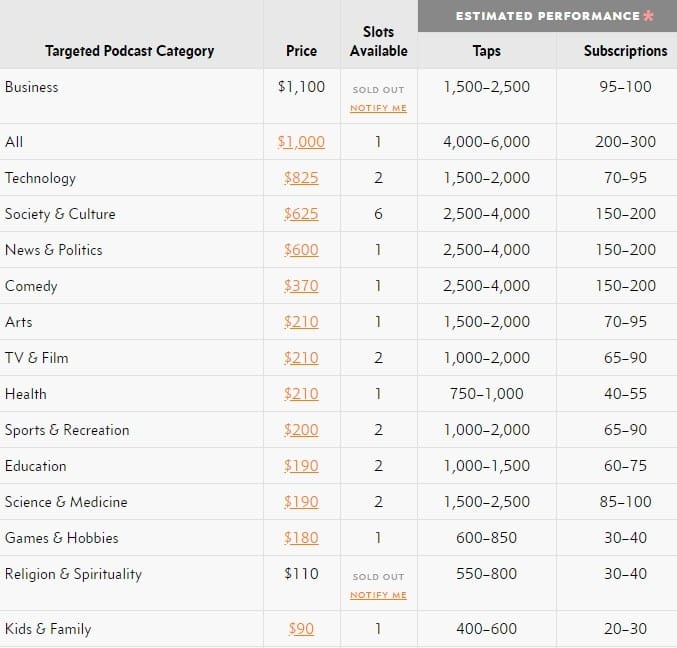Click the $1,000 price link for All
The width and height of the screenshot is (677, 648).
(x=301, y=142)
